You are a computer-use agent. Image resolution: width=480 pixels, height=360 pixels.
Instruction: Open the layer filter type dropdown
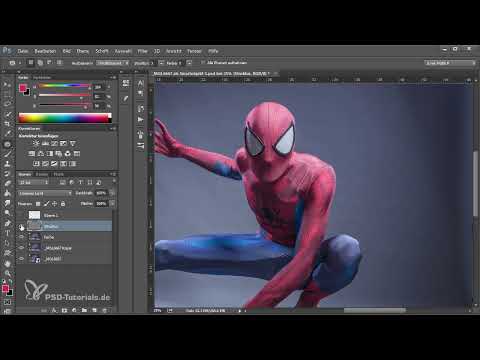click(x=33, y=182)
